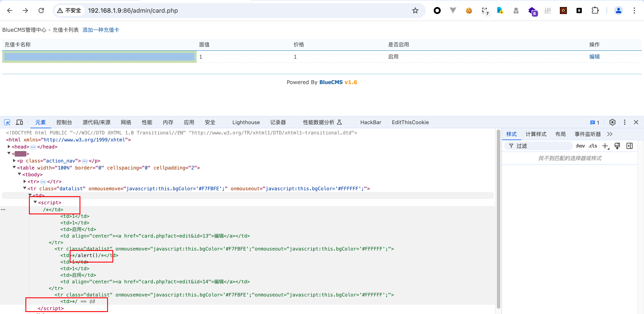Screen dimensions: 644x314
Task: Activate the inspect element picker tool
Action: pyautogui.click(x=7, y=122)
